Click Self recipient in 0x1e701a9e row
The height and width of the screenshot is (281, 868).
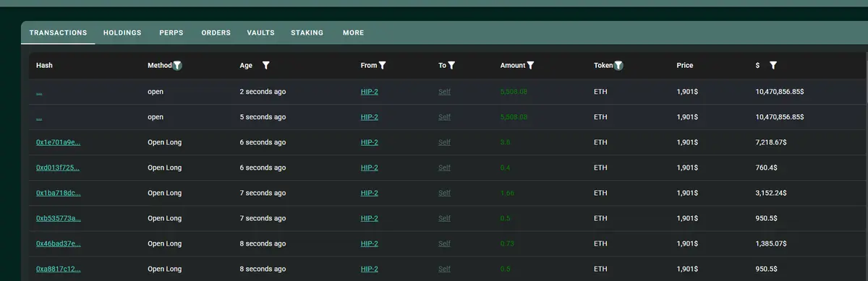tap(444, 142)
